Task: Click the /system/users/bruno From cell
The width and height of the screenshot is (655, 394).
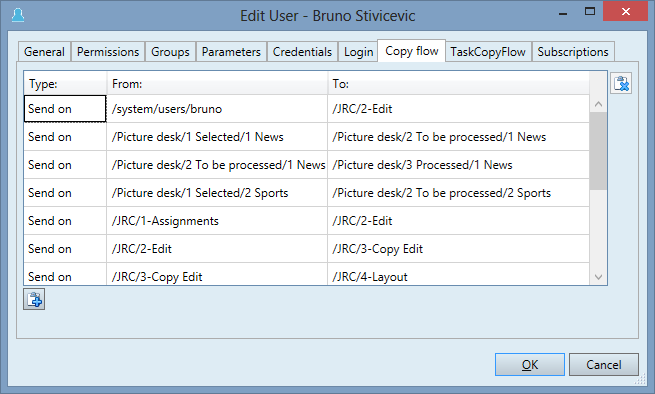Action: tap(217, 109)
